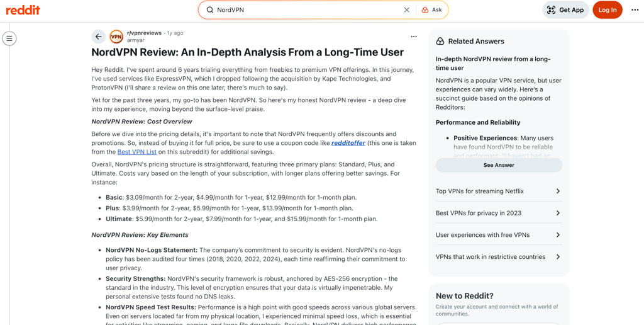Click the Log In button
This screenshot has height=325, width=644.
(608, 10)
